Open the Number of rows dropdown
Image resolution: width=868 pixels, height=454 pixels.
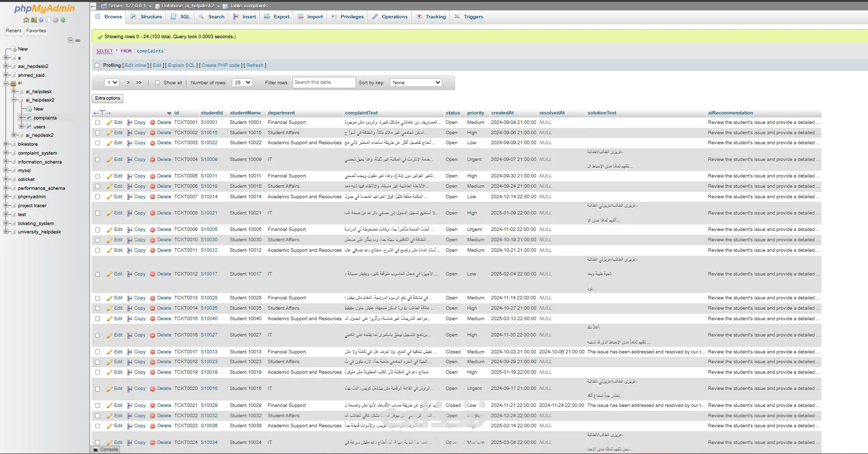tap(242, 82)
